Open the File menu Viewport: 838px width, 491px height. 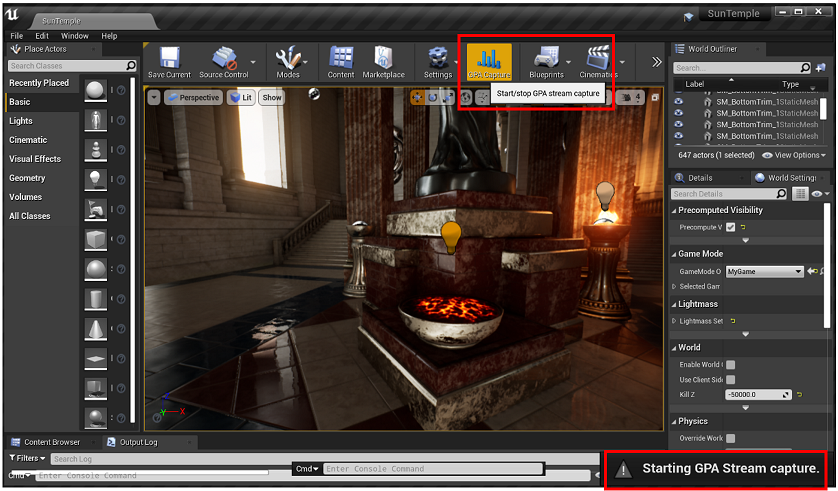[x=17, y=36]
